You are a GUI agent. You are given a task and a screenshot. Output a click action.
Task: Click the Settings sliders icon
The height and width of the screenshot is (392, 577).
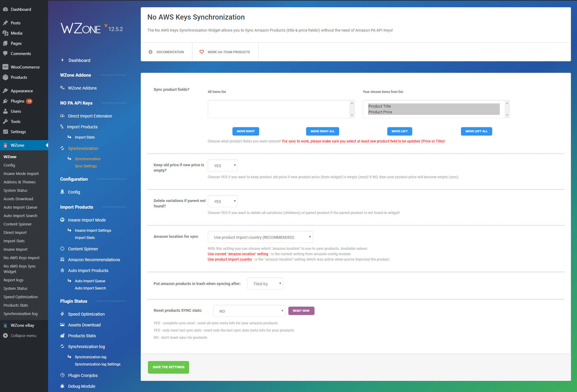pyautogui.click(x=5, y=132)
